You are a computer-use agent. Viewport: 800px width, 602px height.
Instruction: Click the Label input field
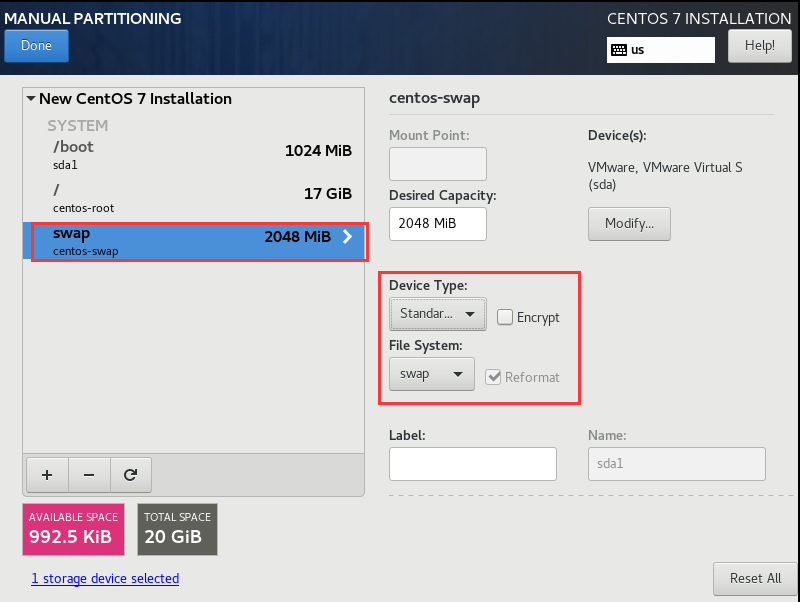tap(472, 464)
